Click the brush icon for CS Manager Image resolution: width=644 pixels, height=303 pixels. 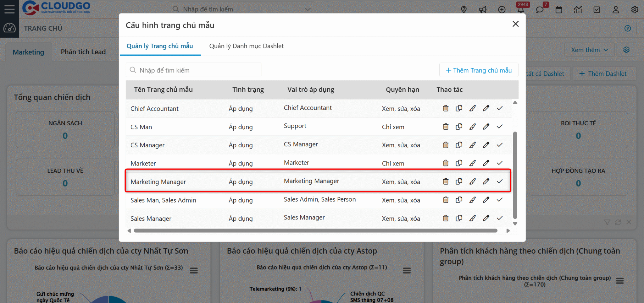[x=473, y=145]
